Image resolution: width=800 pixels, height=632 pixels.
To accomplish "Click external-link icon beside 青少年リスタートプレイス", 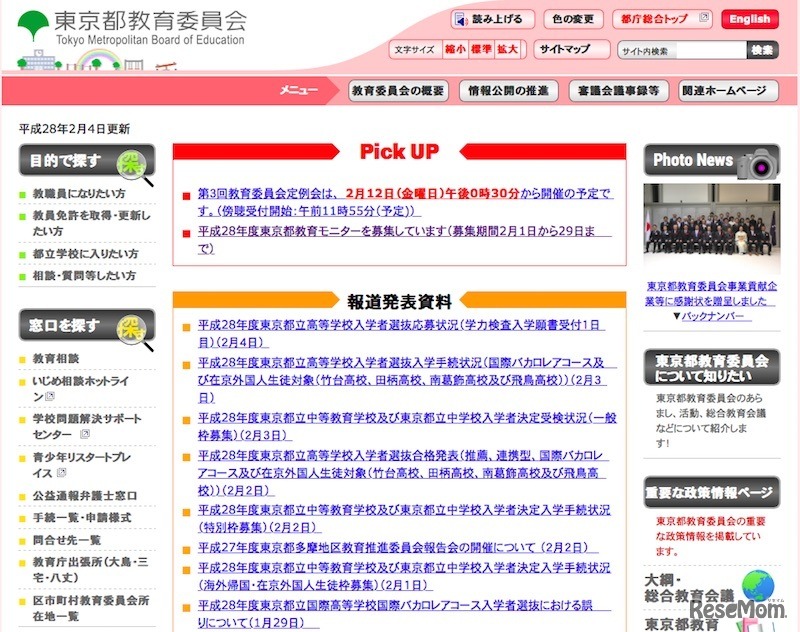I will [62, 472].
